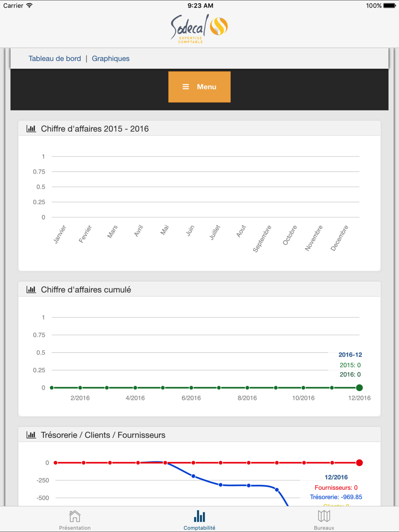
Task: Select the Chiffre d'affaires 2015 - 2016 heading
Action: click(95, 129)
